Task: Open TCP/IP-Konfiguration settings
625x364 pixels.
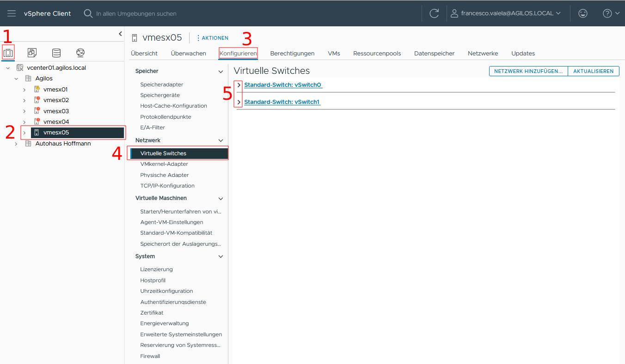Action: 167,186
